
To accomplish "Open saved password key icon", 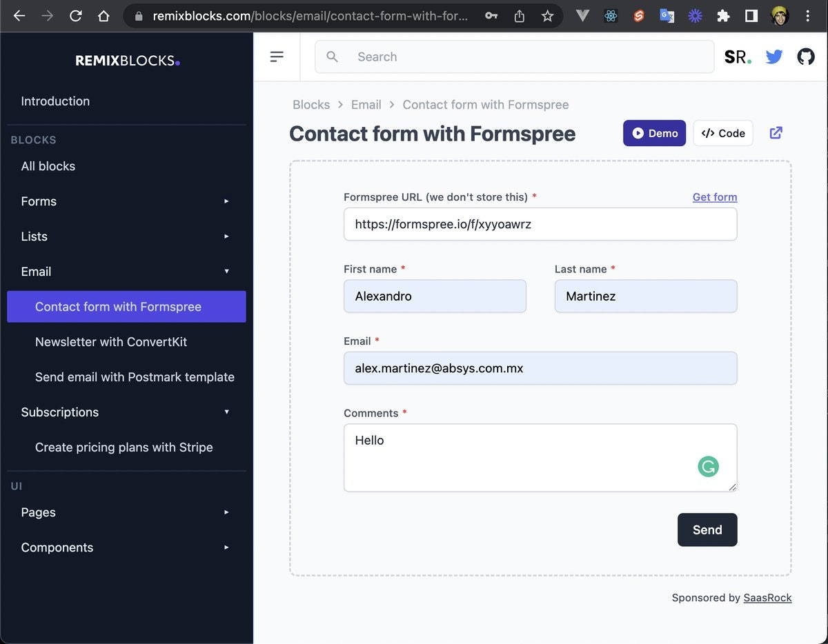I will point(491,16).
